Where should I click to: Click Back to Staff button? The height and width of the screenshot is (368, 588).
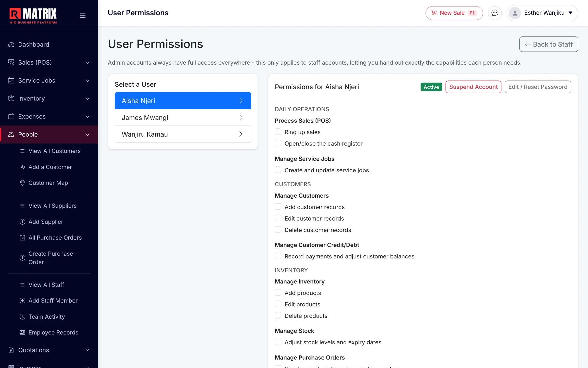click(549, 44)
